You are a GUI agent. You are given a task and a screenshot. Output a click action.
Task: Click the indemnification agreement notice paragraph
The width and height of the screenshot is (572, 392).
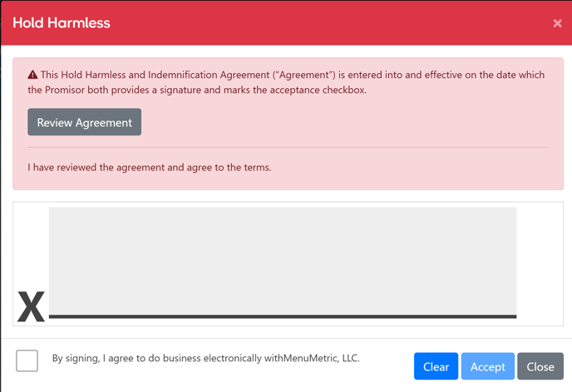pyautogui.click(x=286, y=82)
